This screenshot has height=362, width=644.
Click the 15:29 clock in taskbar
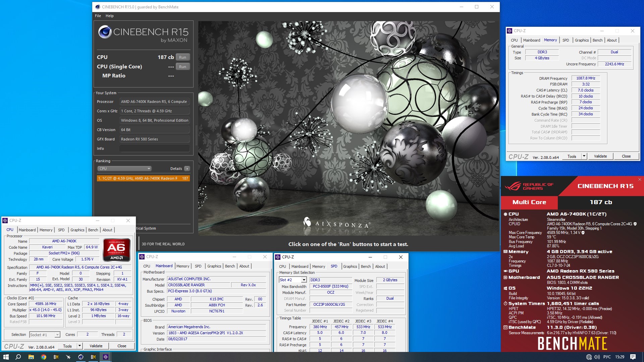(620, 357)
